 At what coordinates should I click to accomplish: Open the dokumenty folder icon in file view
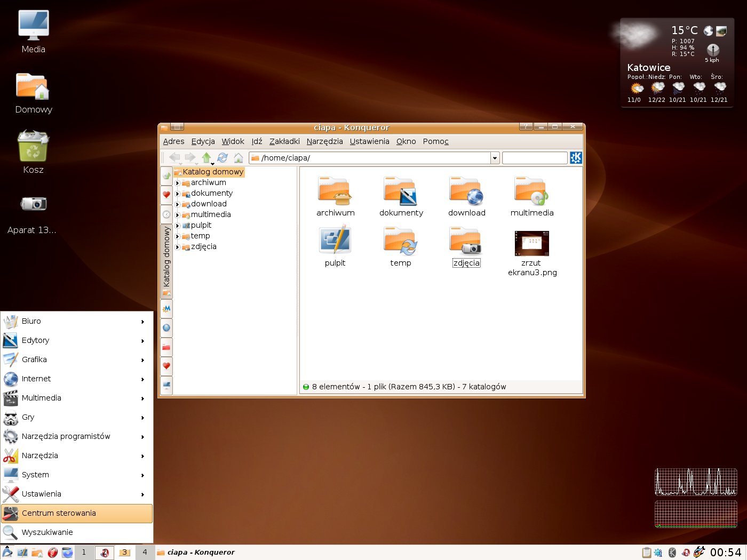401,197
